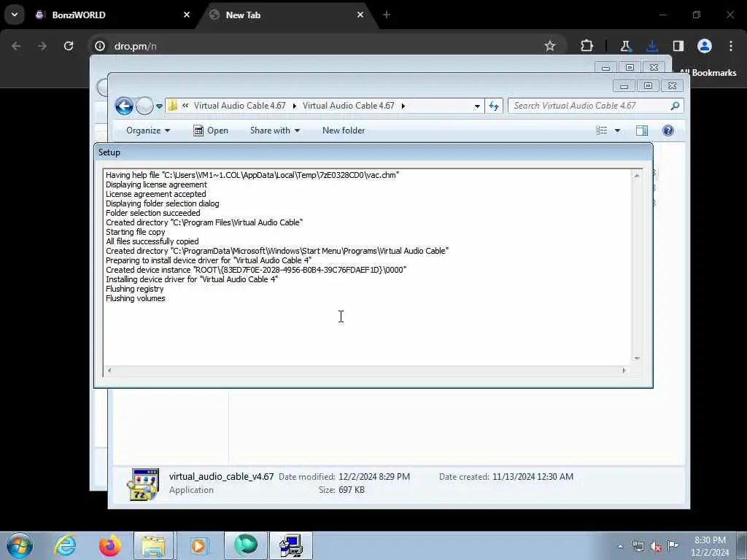
Task: Show Chrome downloads
Action: pyautogui.click(x=651, y=46)
